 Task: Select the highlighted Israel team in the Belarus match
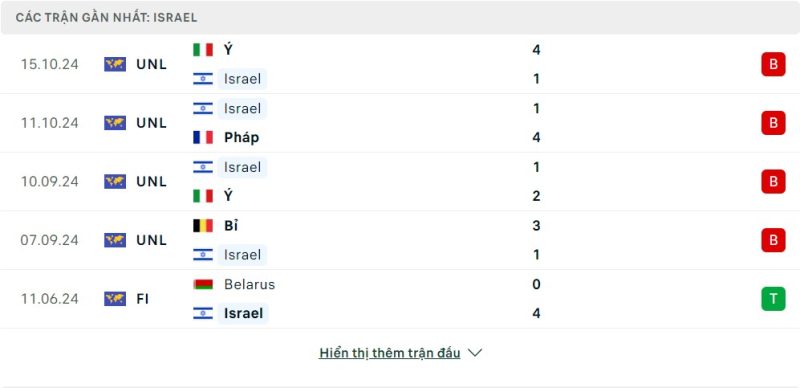pyautogui.click(x=243, y=313)
